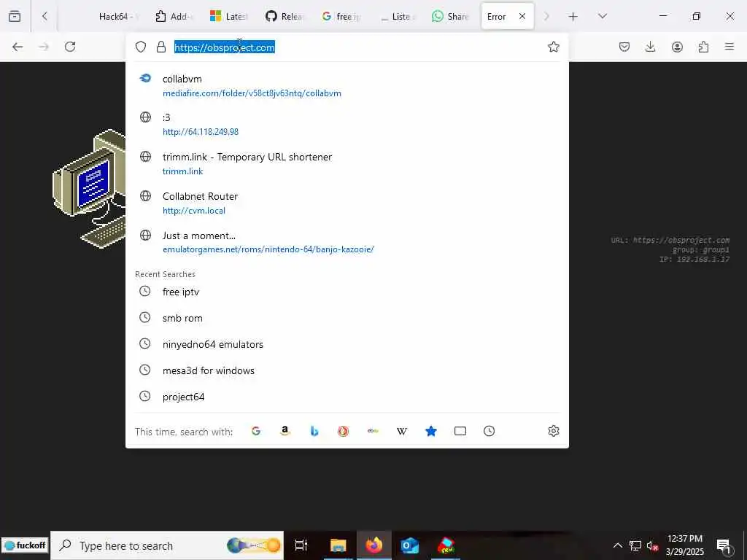
Task: Open the Firefox account icon
Action: click(x=677, y=47)
